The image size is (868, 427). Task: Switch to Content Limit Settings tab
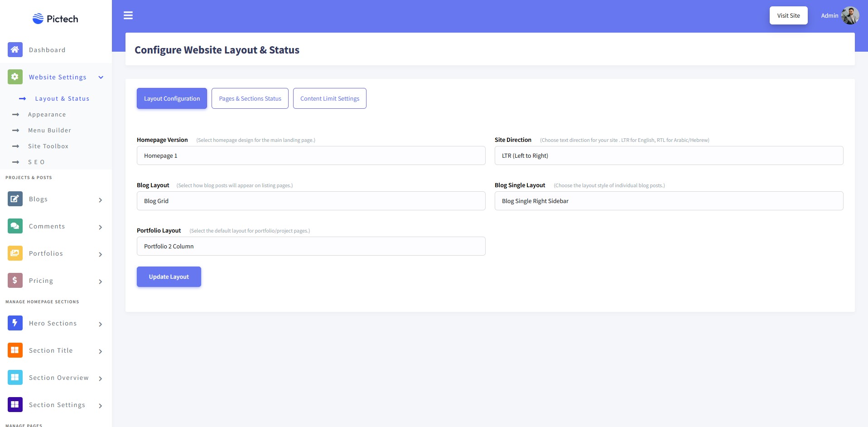tap(330, 98)
